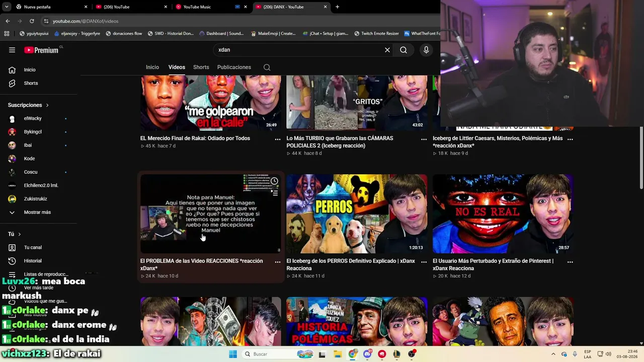644x362 pixels.
Task: Switch to the '(206) YouTube' browser tab
Action: click(132, 7)
